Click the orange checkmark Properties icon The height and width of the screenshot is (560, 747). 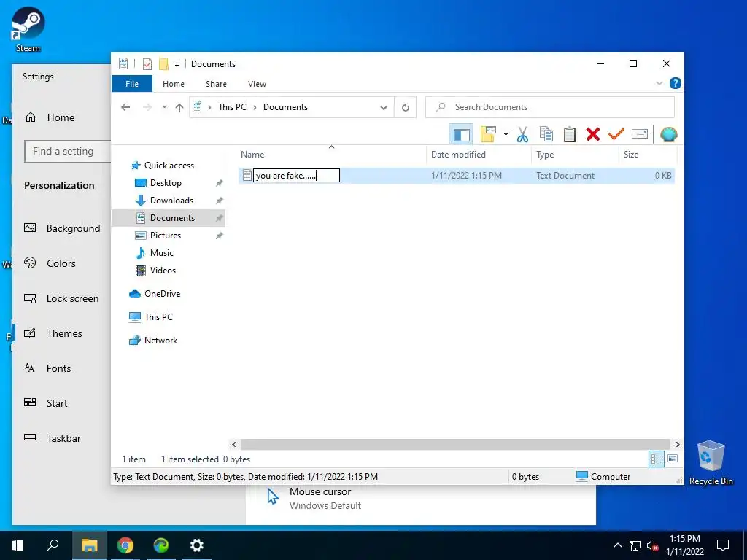[616, 134]
